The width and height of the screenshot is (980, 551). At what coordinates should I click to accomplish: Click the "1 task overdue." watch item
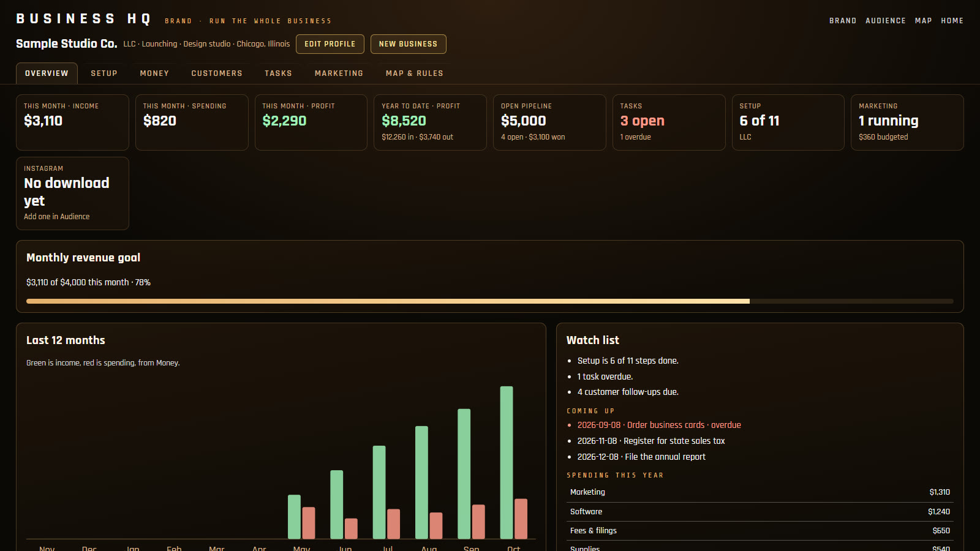[605, 377]
